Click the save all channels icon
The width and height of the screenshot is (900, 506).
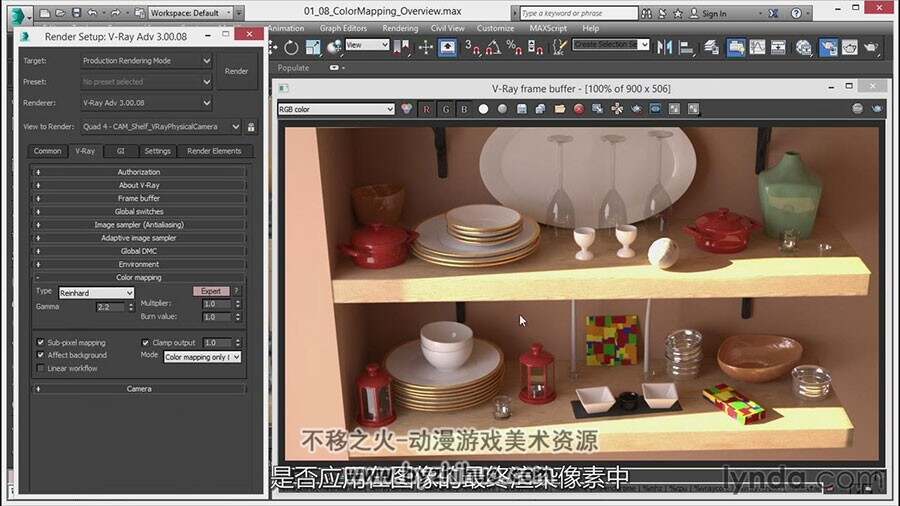tap(540, 109)
